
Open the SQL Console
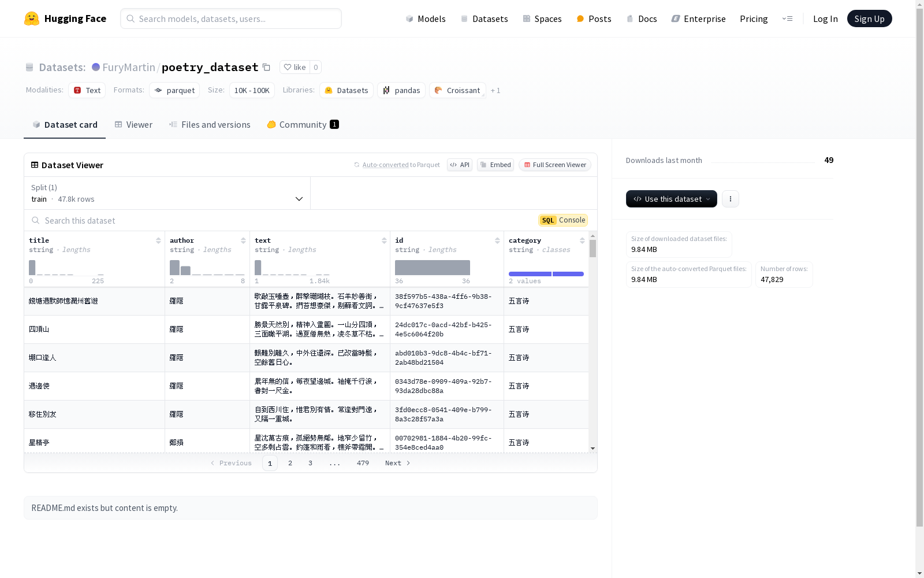point(563,220)
